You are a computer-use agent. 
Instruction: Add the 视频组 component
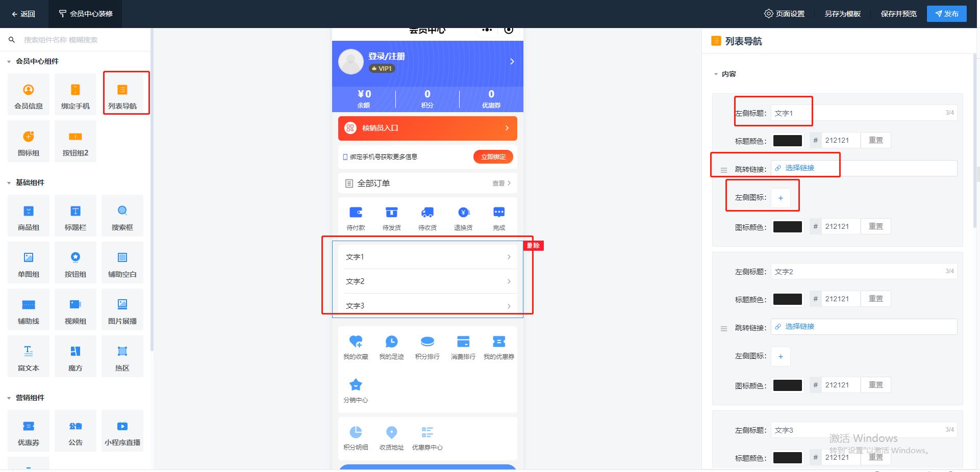pyautogui.click(x=76, y=309)
